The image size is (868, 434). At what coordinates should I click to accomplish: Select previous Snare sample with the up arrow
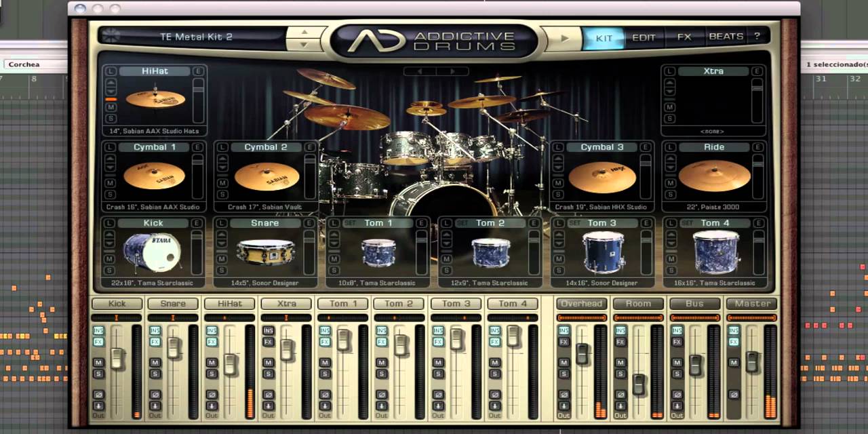(x=222, y=235)
